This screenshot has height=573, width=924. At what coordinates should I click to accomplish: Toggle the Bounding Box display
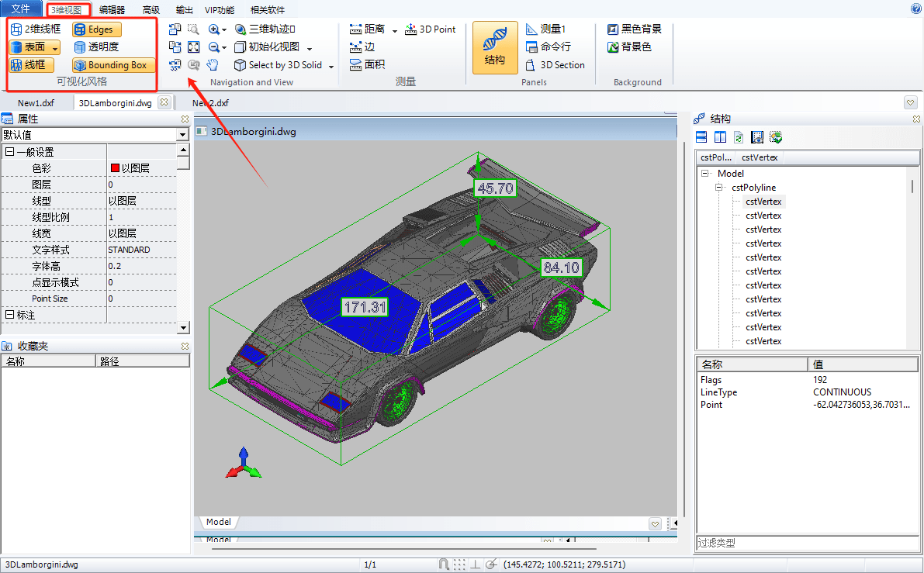pyautogui.click(x=113, y=65)
